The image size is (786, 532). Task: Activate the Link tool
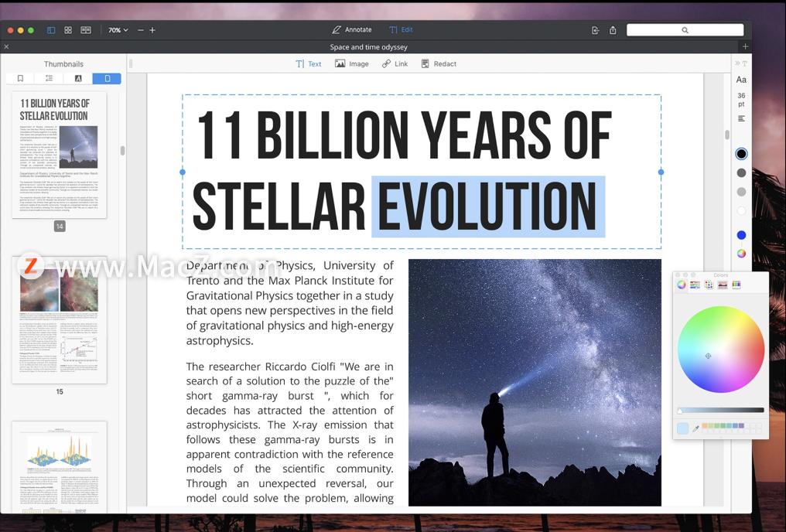[395, 64]
